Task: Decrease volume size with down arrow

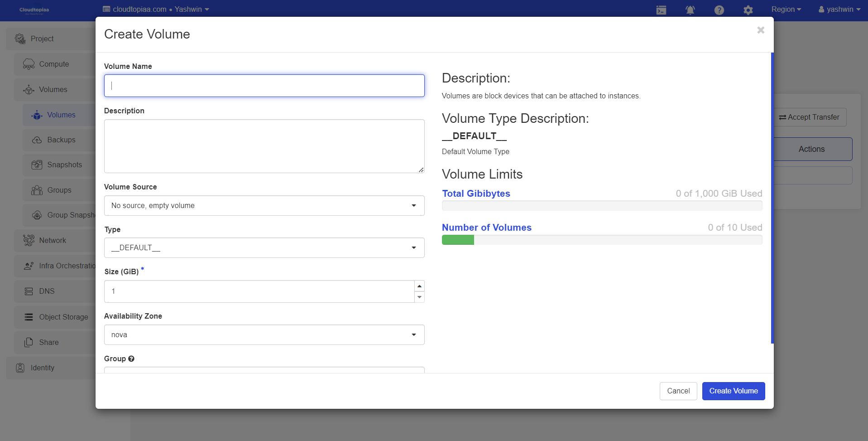Action: tap(419, 297)
